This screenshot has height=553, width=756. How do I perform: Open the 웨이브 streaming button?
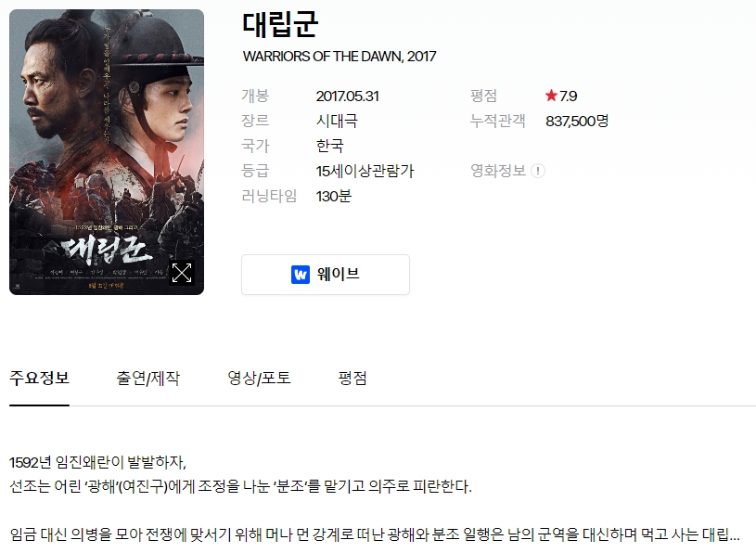point(326,275)
